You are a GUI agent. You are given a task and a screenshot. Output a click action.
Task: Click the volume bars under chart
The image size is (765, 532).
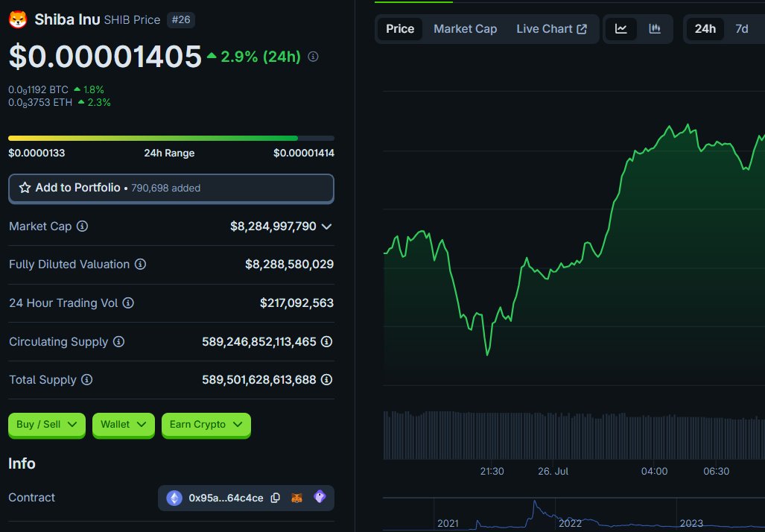(x=574, y=435)
